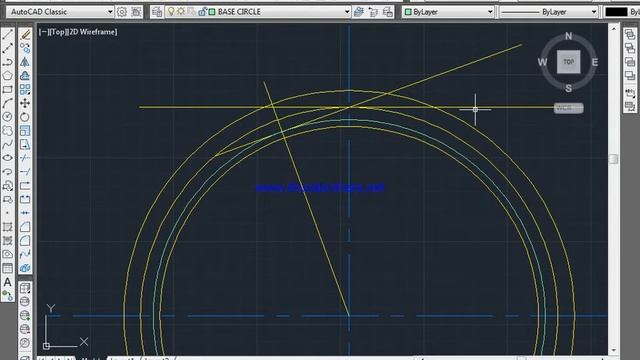Viewport: 640px width, 360px height.
Task: Select the Gradient tool
Action: tap(7, 240)
